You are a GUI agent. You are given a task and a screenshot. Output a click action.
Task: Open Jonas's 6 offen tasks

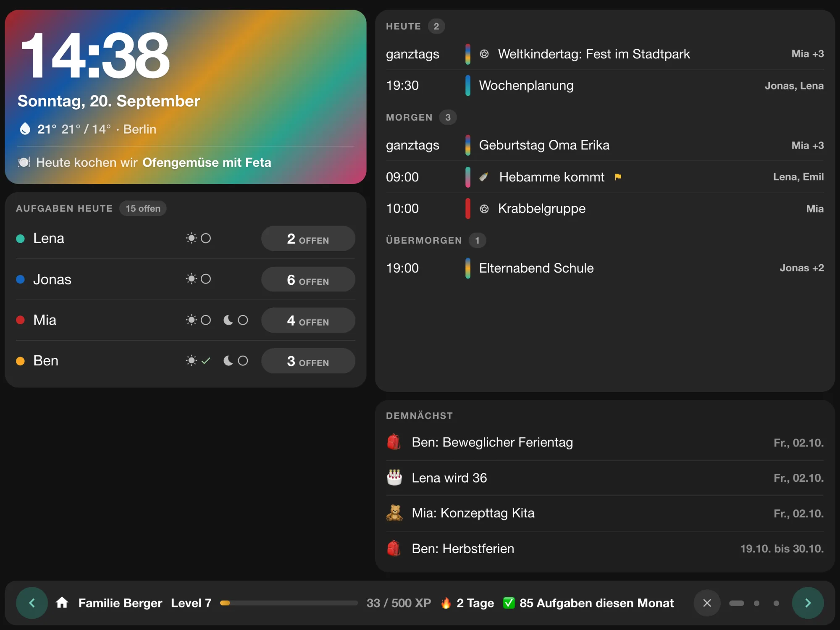click(308, 279)
